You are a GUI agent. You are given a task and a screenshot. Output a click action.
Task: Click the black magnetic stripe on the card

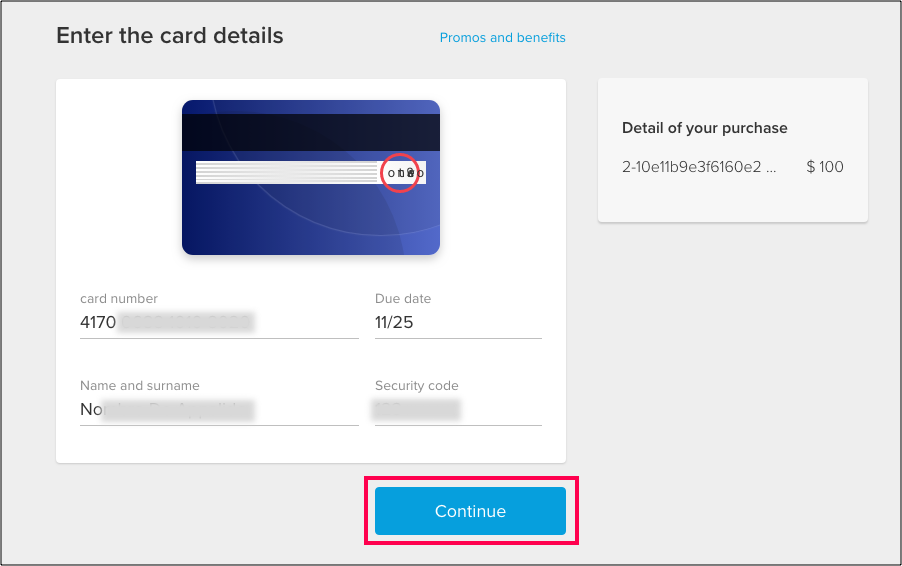pyautogui.click(x=311, y=132)
